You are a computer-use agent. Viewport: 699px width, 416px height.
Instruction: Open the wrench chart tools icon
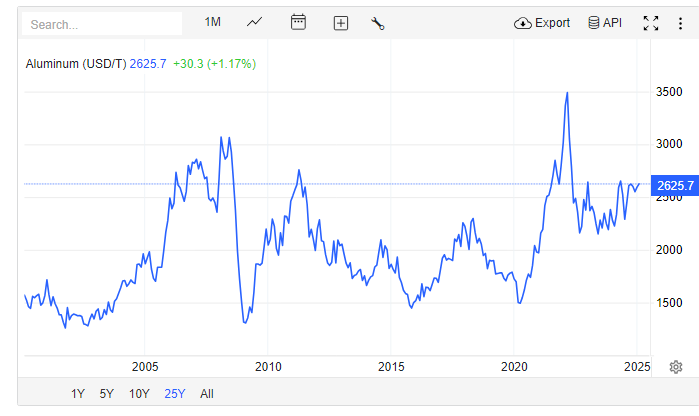[x=378, y=23]
